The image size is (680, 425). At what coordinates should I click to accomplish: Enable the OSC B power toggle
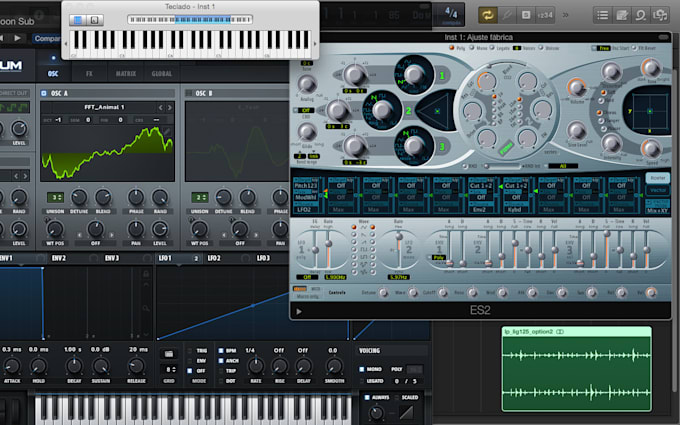190,93
